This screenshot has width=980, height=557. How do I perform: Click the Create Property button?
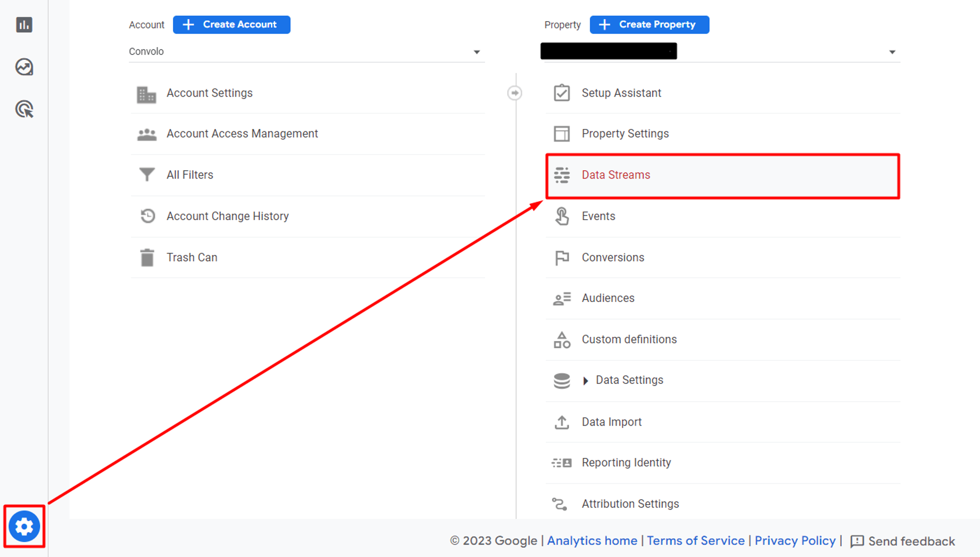[649, 25]
